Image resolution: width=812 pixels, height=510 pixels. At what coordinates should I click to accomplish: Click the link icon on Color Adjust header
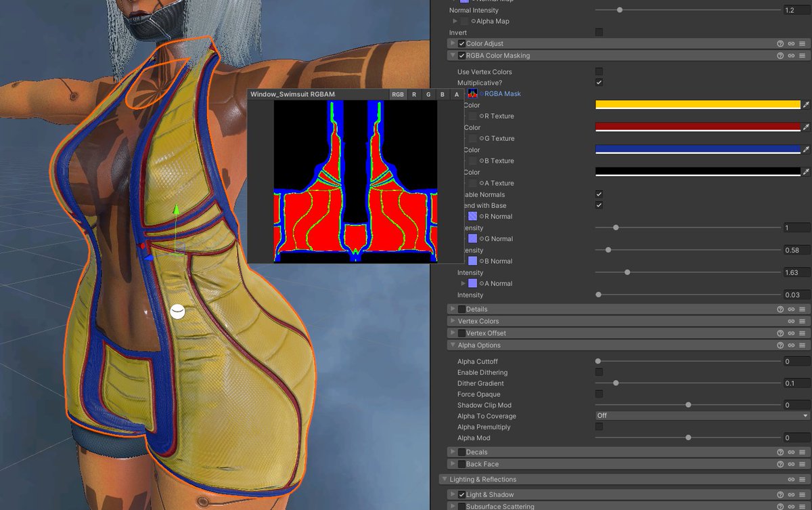click(x=791, y=43)
